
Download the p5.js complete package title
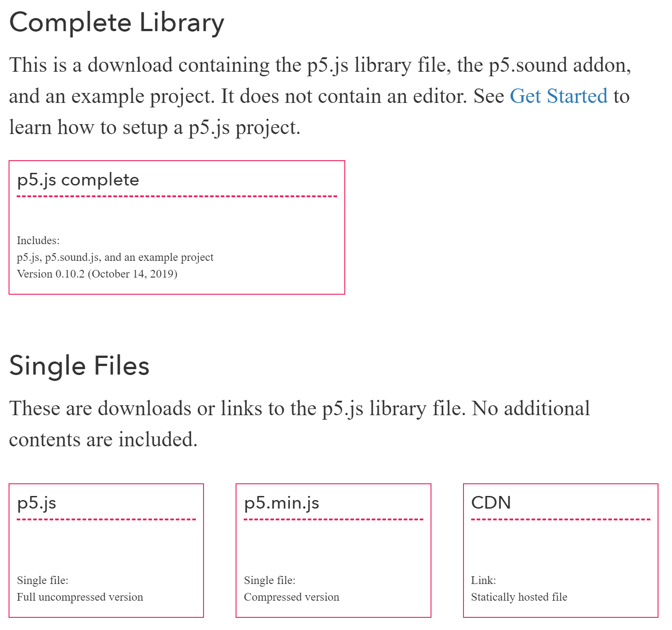pyautogui.click(x=78, y=180)
